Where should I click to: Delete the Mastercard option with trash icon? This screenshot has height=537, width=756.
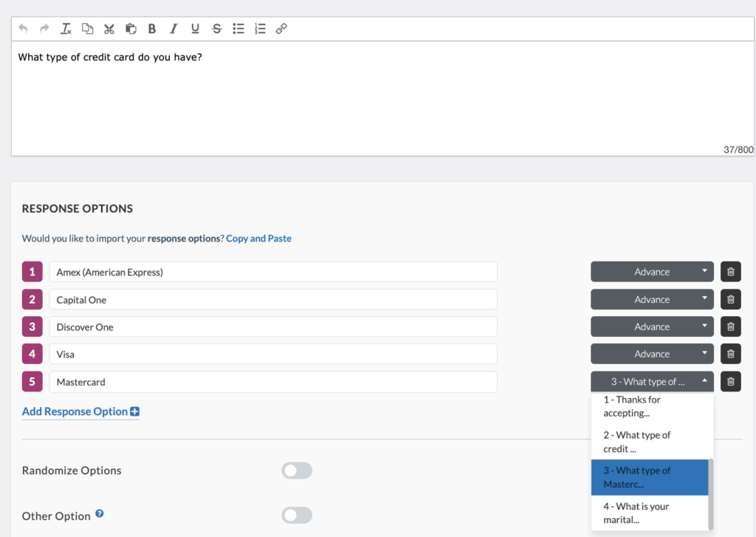click(x=730, y=382)
